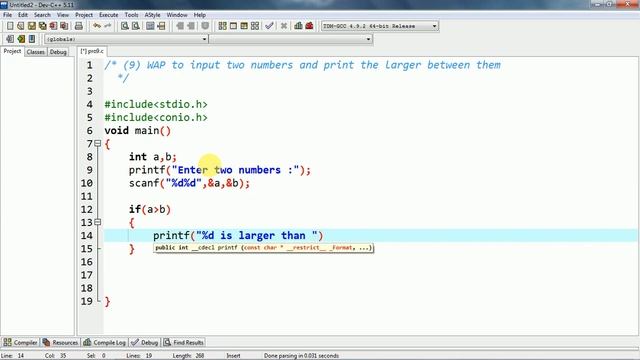Click the printf "Enter two numbers :" line

pos(220,170)
